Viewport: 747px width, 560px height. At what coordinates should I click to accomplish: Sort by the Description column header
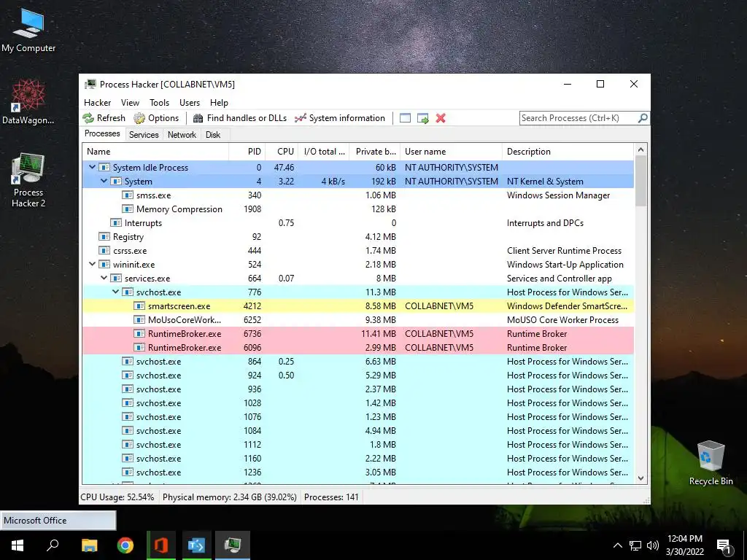[x=568, y=152]
